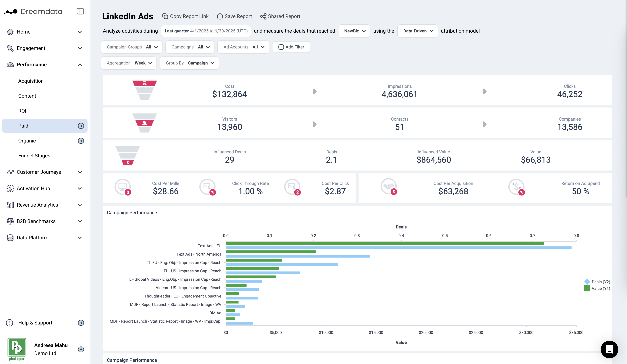Click the Home house icon
This screenshot has width=627, height=364.
[10, 32]
